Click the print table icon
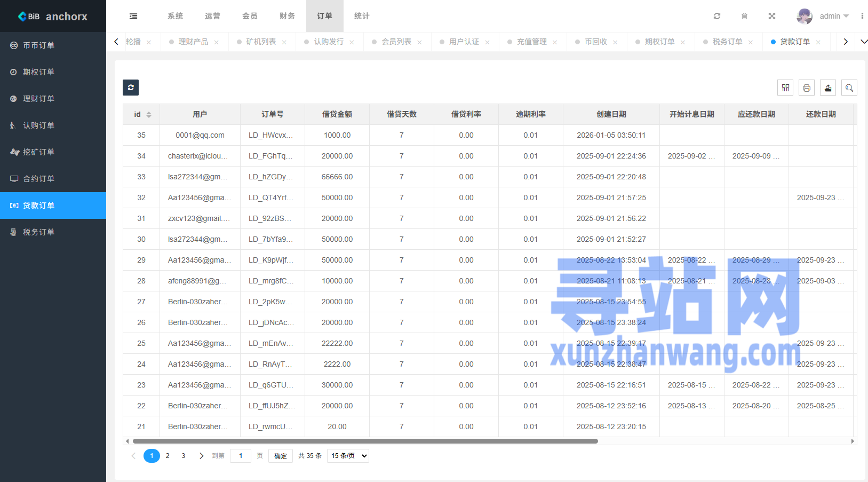The height and width of the screenshot is (482, 868). click(x=807, y=88)
